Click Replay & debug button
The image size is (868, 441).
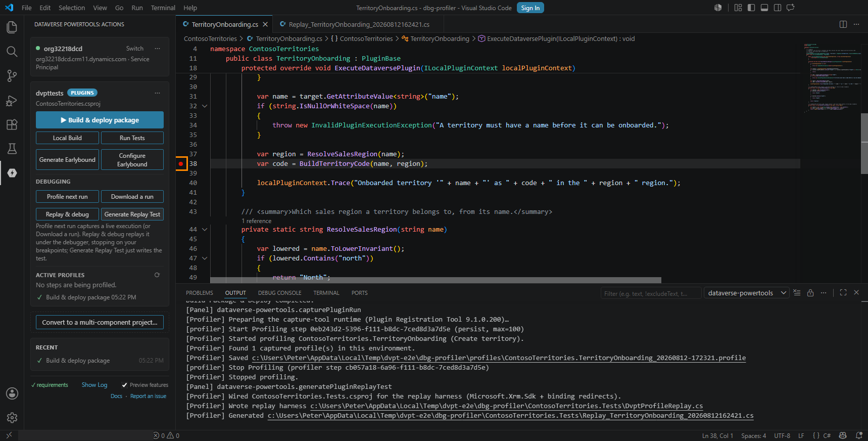(67, 214)
